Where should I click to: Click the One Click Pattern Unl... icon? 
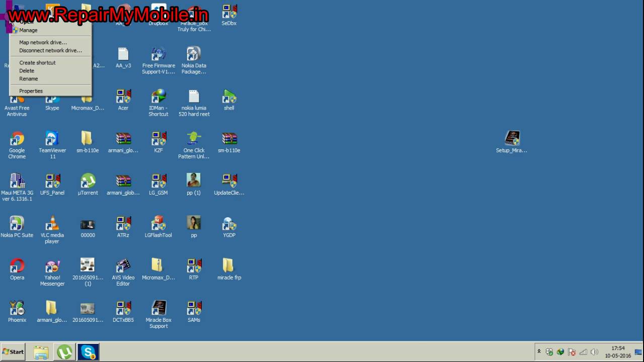194,145
